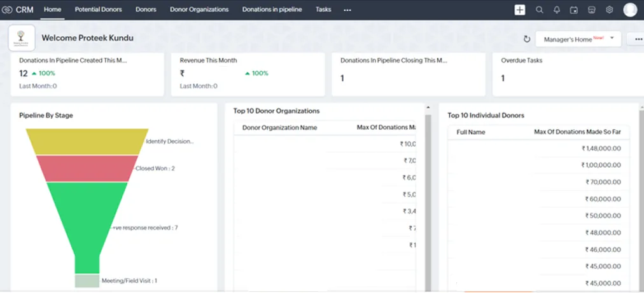Click the Overdue Tasks count 1
The image size is (644, 293).
click(x=503, y=78)
